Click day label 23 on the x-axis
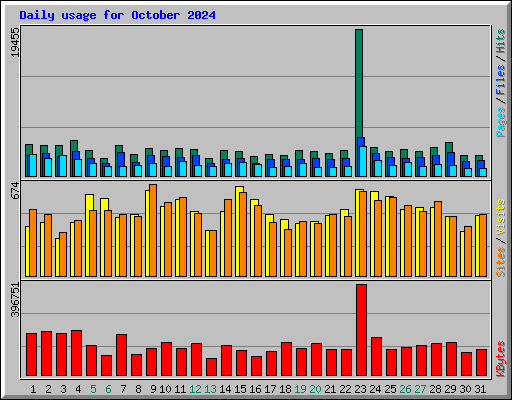Viewport: 512px width, 400px height. pos(360,389)
